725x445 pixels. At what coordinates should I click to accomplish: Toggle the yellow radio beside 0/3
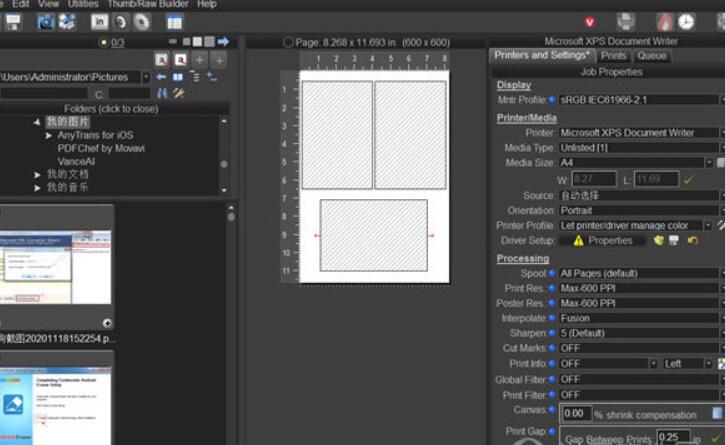104,43
